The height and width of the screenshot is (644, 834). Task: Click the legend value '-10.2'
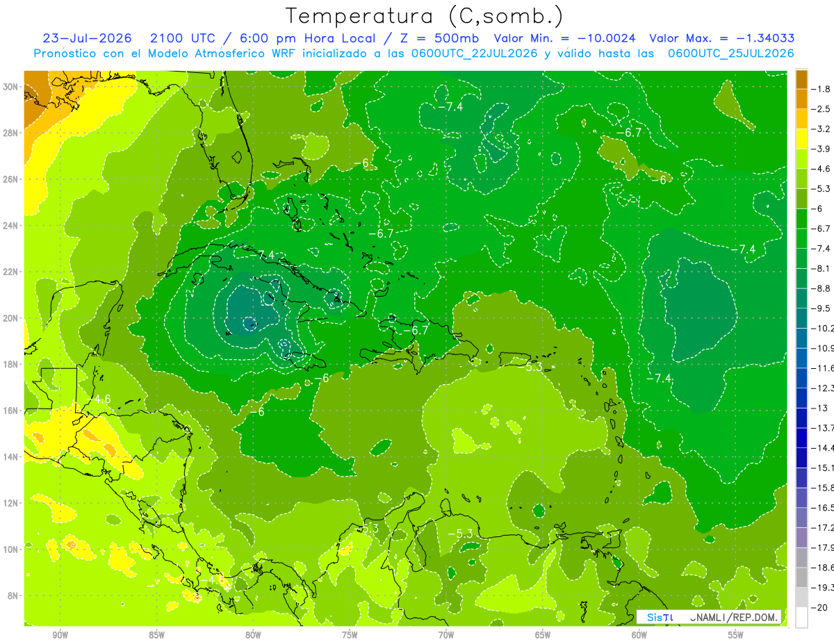(x=822, y=328)
